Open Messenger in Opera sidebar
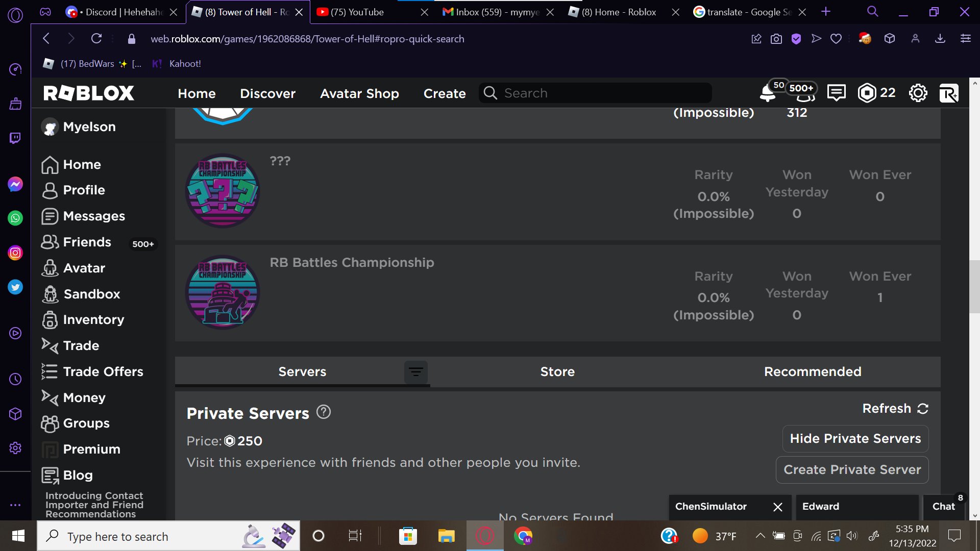The image size is (980, 551). 15,184
